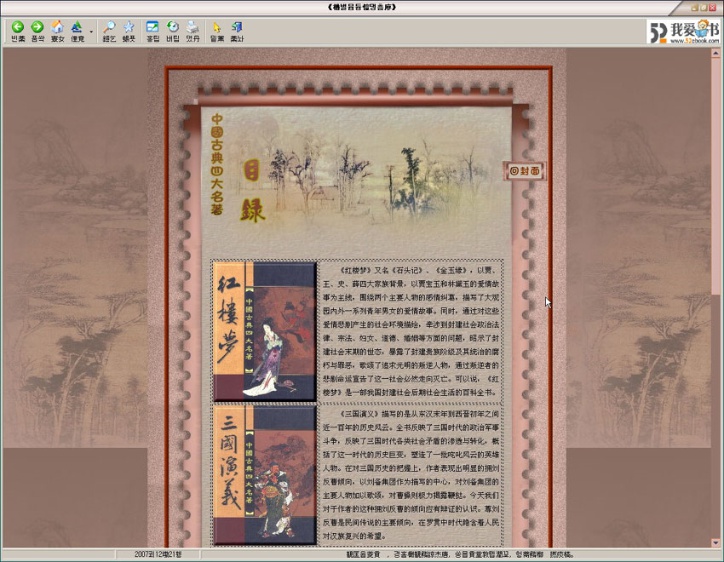Screen dimensions: 724x562
Task: Click the yellow cursor pointer icon
Action: click(217, 31)
